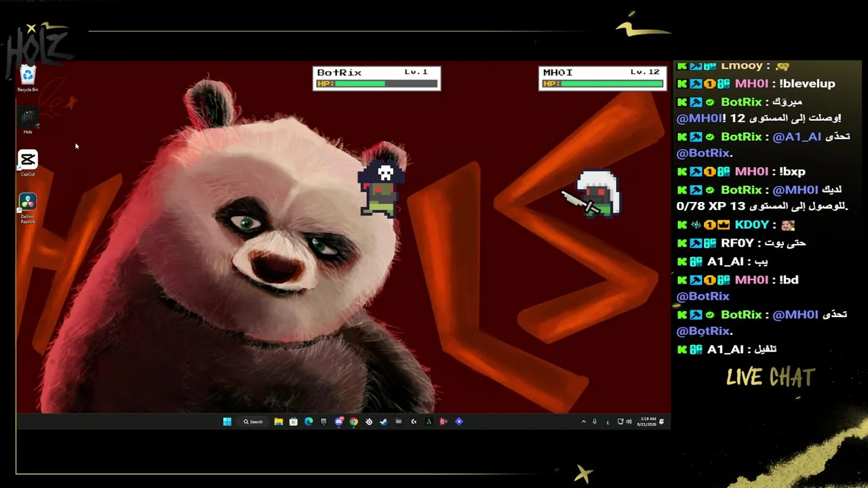Show hidden system tray icons
The height and width of the screenshot is (488, 868).
pyautogui.click(x=583, y=422)
